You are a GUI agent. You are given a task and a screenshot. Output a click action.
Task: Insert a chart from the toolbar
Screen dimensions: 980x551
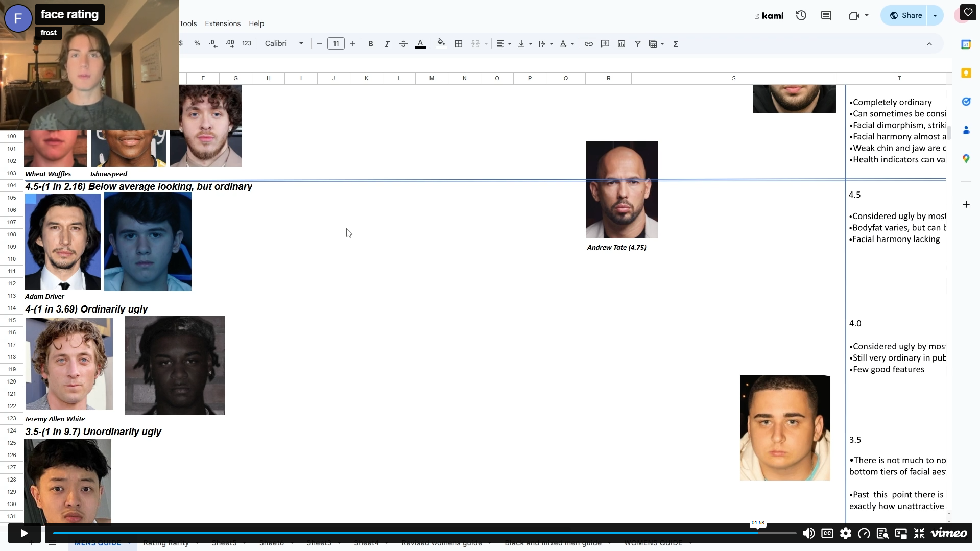tap(622, 44)
